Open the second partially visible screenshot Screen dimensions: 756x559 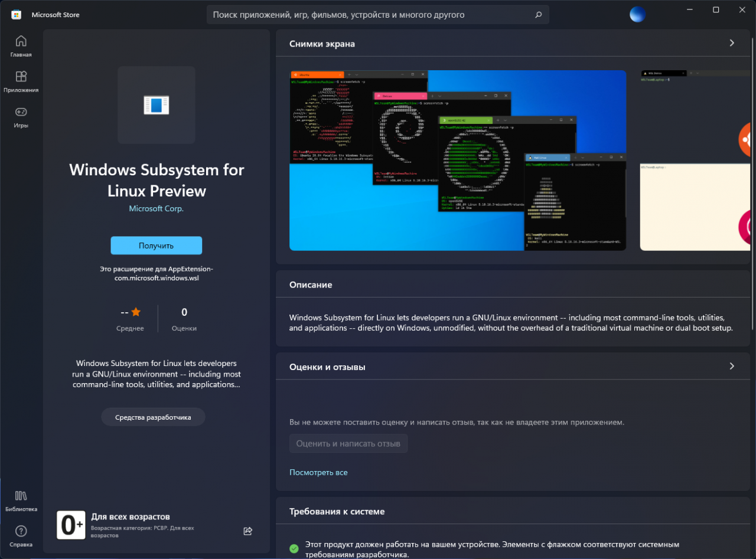695,161
